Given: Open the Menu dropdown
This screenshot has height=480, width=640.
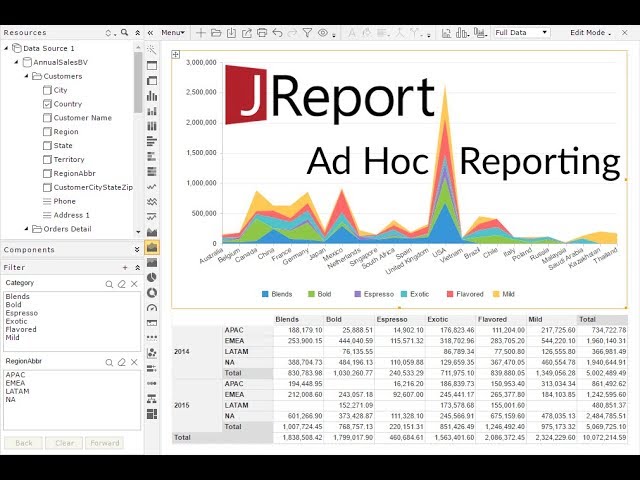Looking at the screenshot, I should pos(173,33).
